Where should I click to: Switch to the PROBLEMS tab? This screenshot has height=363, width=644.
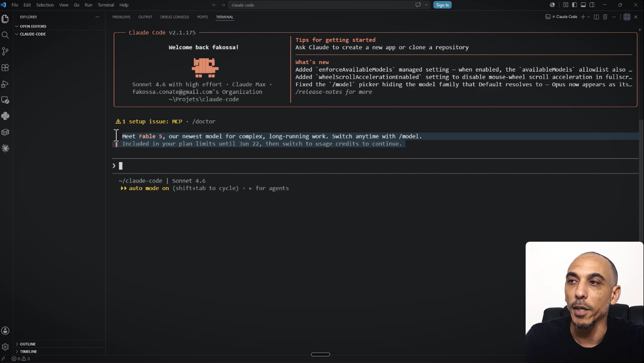[x=121, y=17]
